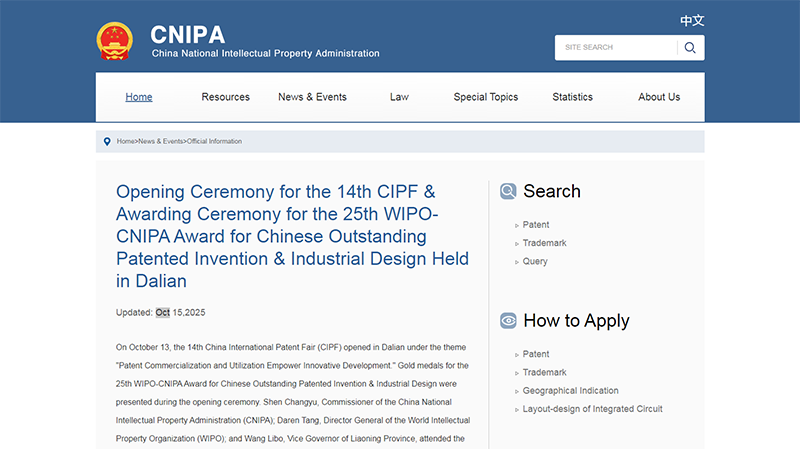Open the About Us menu

tap(659, 97)
